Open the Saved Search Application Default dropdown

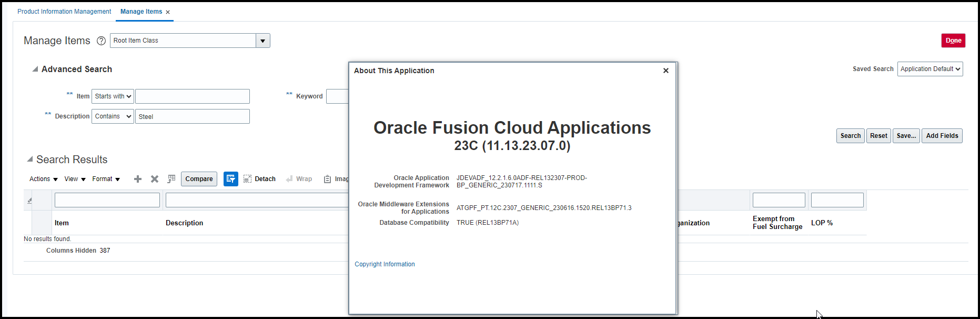tap(930, 69)
